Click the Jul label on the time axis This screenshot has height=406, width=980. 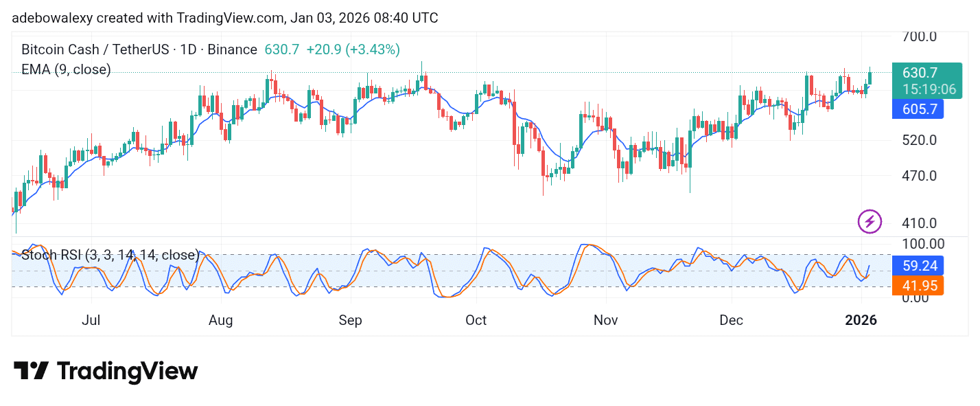[91, 319]
